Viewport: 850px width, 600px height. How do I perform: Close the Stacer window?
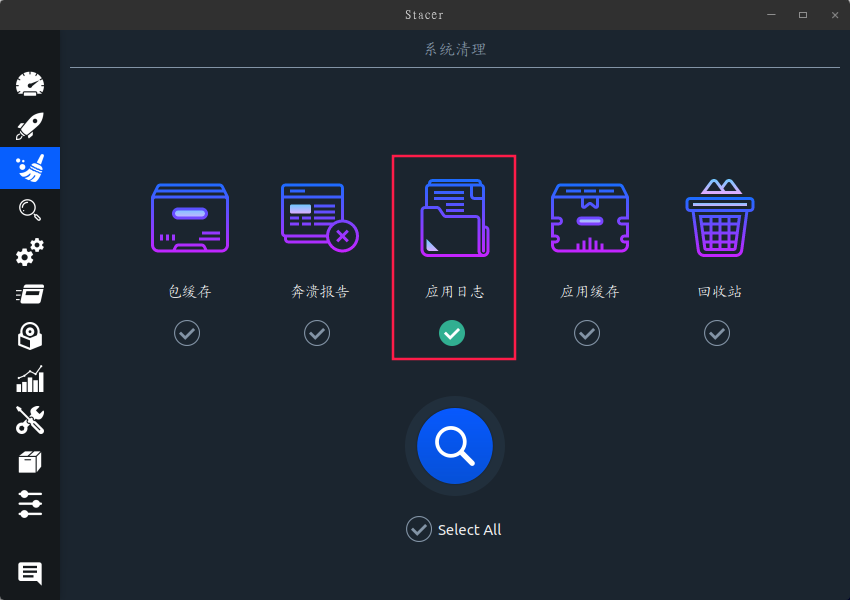(x=835, y=15)
